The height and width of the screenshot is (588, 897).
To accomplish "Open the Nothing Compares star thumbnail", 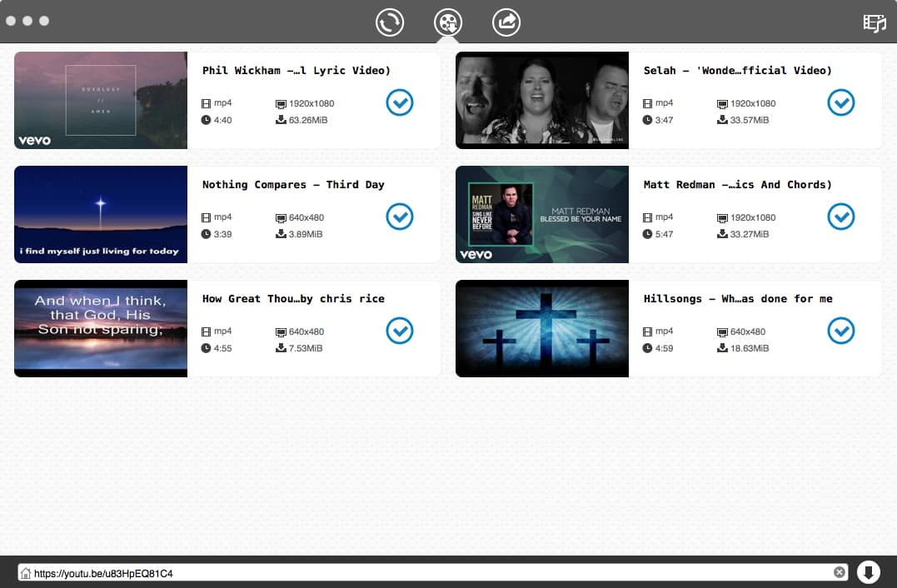I will [101, 215].
